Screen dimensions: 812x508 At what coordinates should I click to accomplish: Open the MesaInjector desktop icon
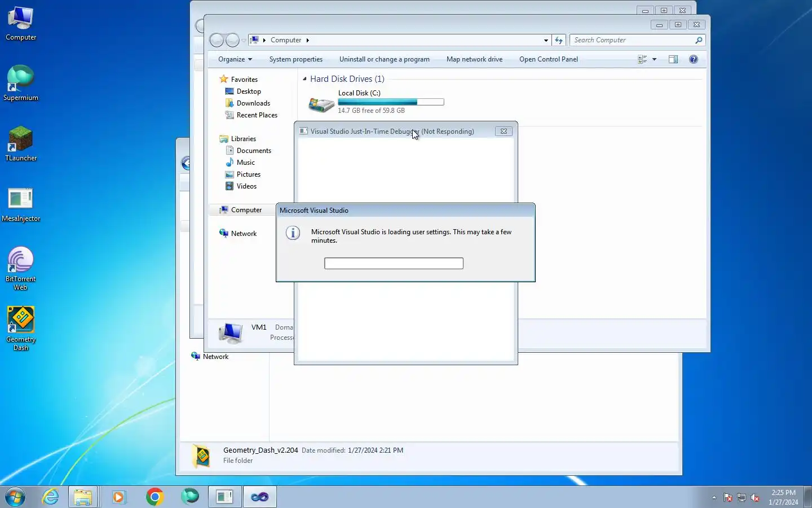21,204
